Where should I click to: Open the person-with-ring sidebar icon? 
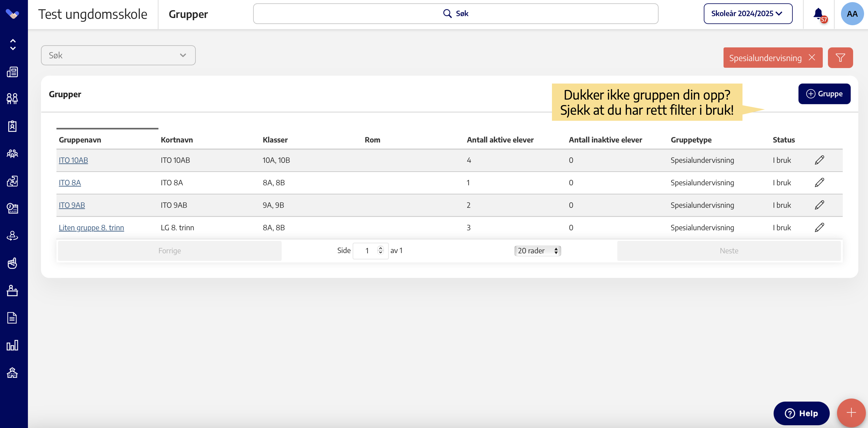tap(12, 236)
